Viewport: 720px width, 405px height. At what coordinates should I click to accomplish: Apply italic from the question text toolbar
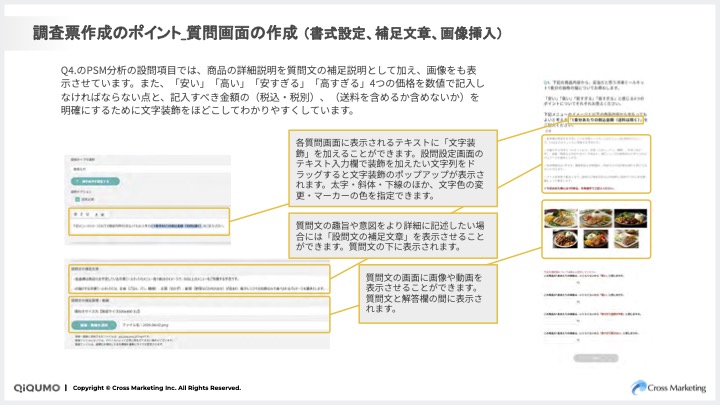[x=81, y=214]
